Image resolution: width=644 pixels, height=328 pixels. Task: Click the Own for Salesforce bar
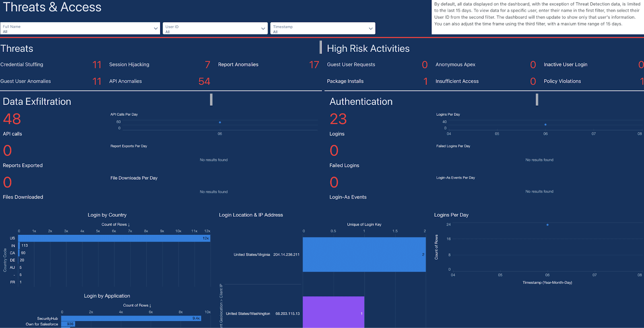(x=68, y=324)
